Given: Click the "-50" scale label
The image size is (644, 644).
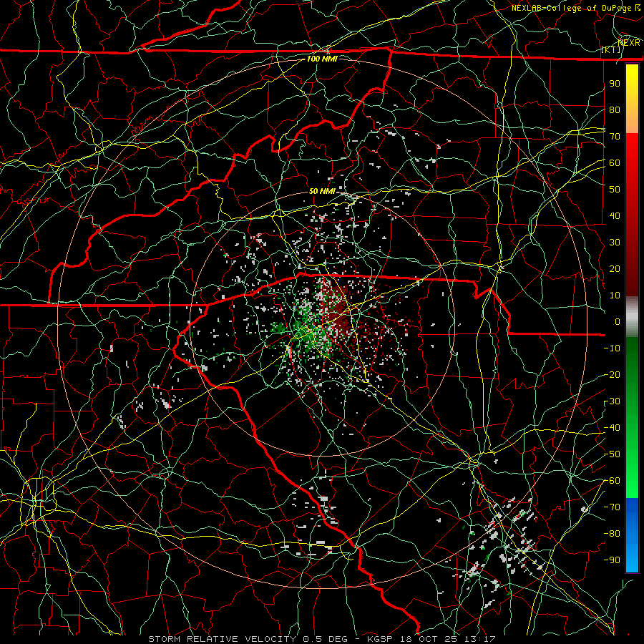Looking at the screenshot, I should [612, 454].
